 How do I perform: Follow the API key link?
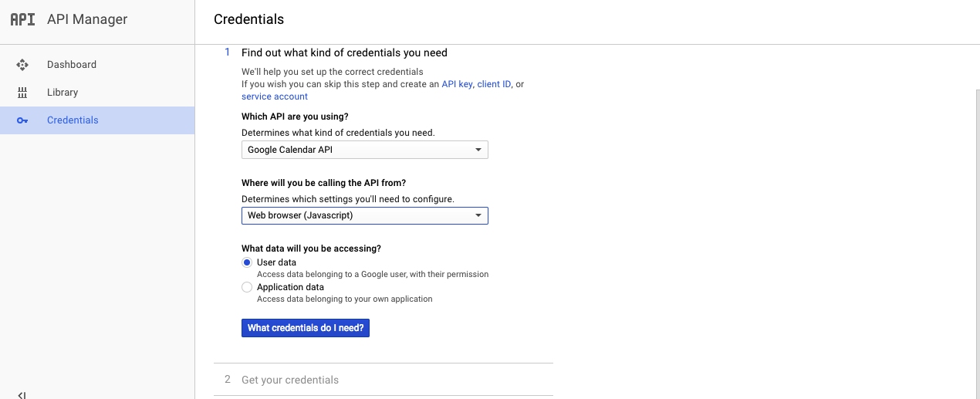[x=457, y=84]
